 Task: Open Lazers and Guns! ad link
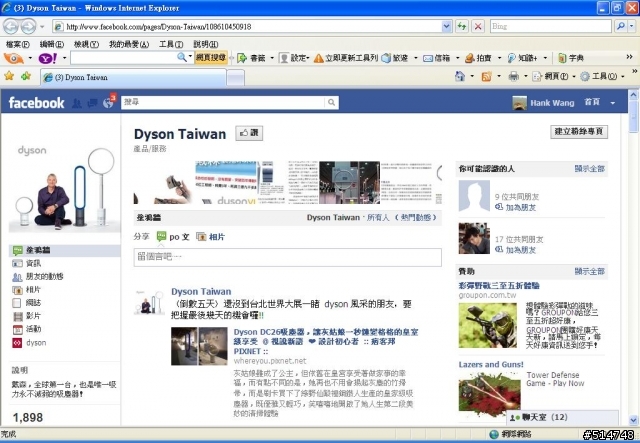[x=491, y=365]
